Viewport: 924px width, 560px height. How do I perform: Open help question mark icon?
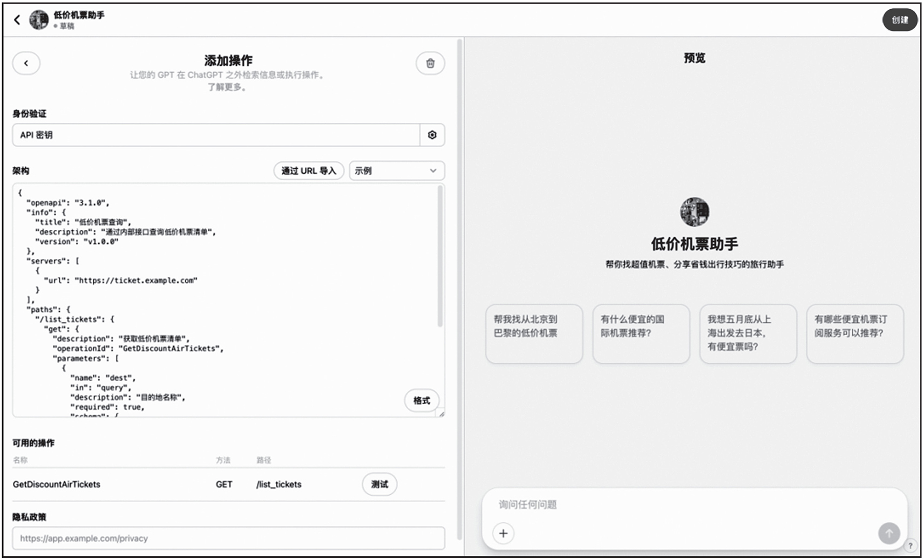(x=911, y=545)
